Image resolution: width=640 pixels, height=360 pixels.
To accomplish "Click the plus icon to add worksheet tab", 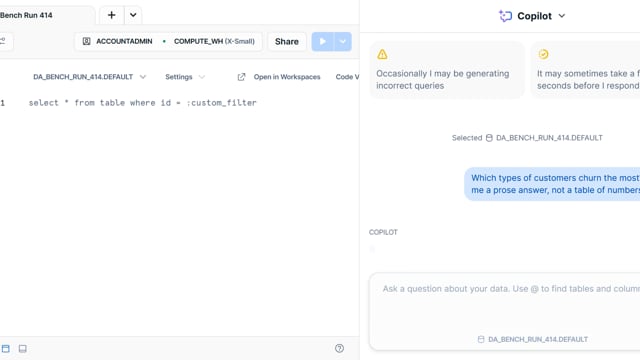I will 111,15.
